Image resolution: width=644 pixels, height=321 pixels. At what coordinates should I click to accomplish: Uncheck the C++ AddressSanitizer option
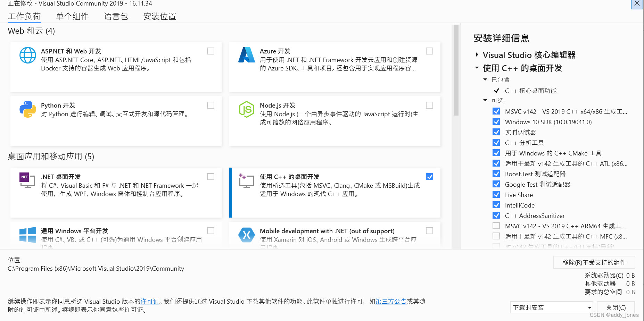pyautogui.click(x=496, y=216)
